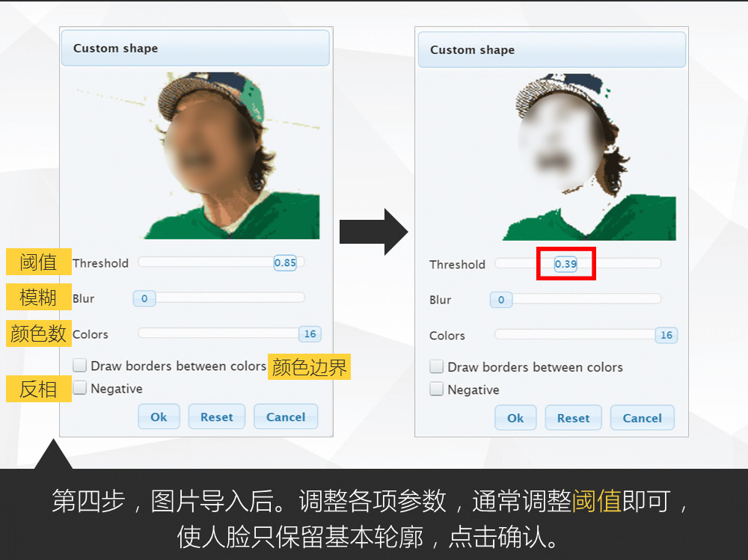The width and height of the screenshot is (748, 560).
Task: Enable Draw borders between colors in 0.39 threshold dialog
Action: 437,367
